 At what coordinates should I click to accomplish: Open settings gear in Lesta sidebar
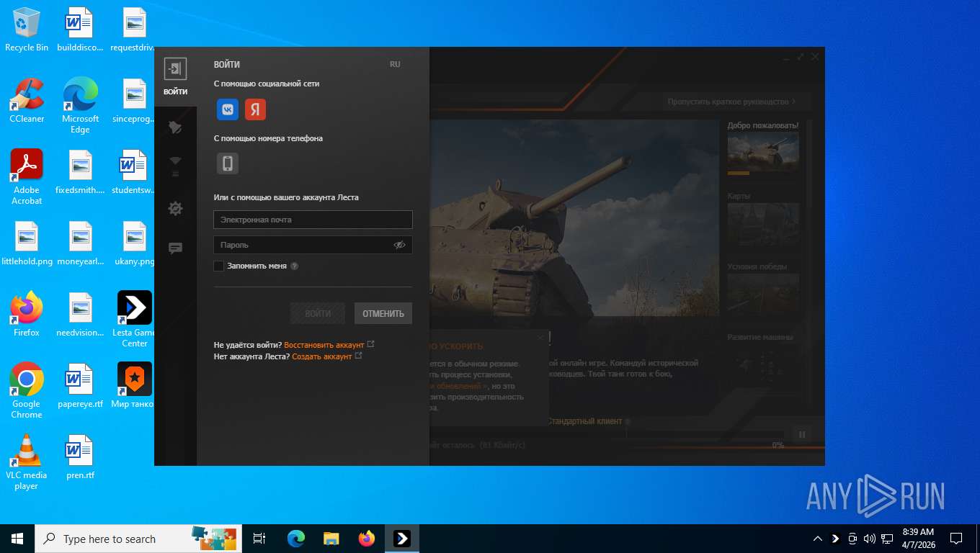coord(175,208)
